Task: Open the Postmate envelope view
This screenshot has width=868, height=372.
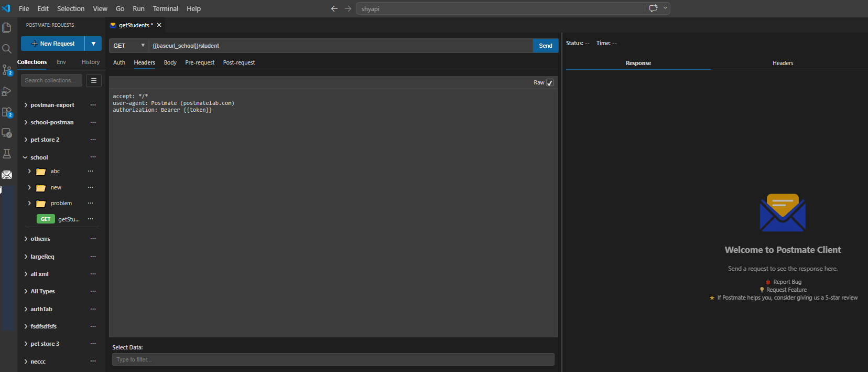Action: pos(7,175)
